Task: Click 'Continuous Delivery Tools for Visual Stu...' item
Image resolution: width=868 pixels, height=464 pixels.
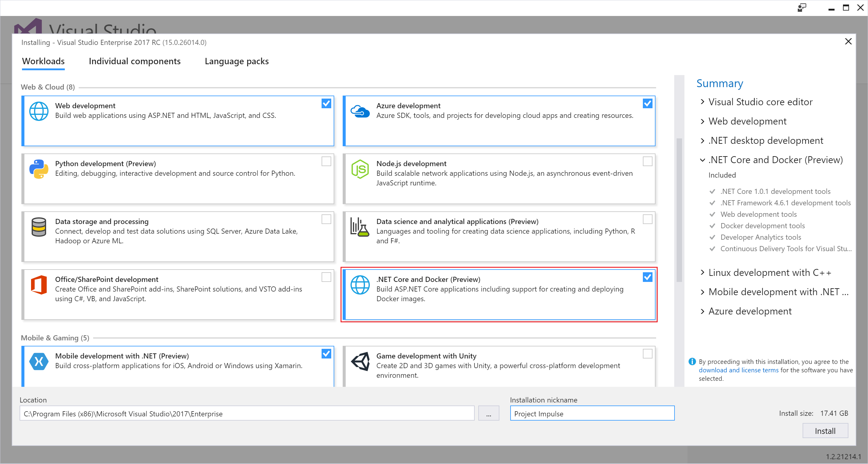Action: (785, 249)
